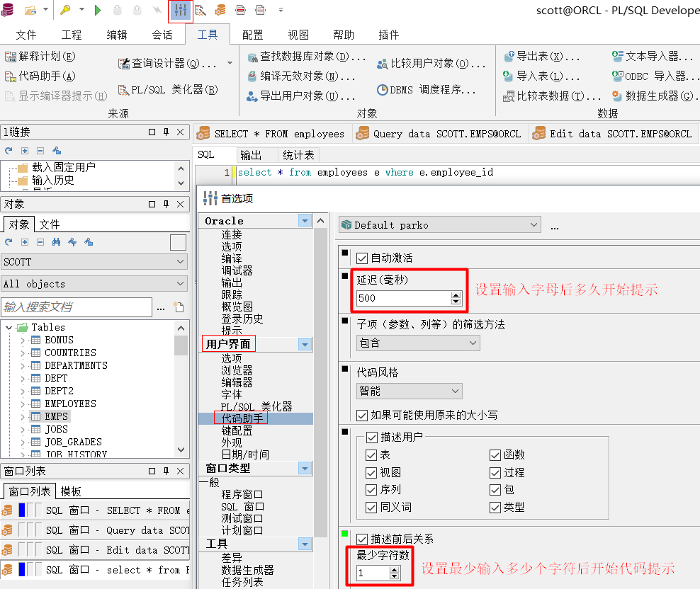Open 子项筛选方法 dropdown showing 包含
This screenshot has height=589, width=700.
coord(418,343)
